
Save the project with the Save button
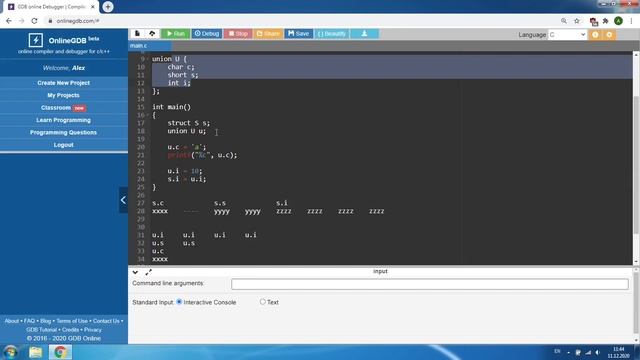point(298,34)
